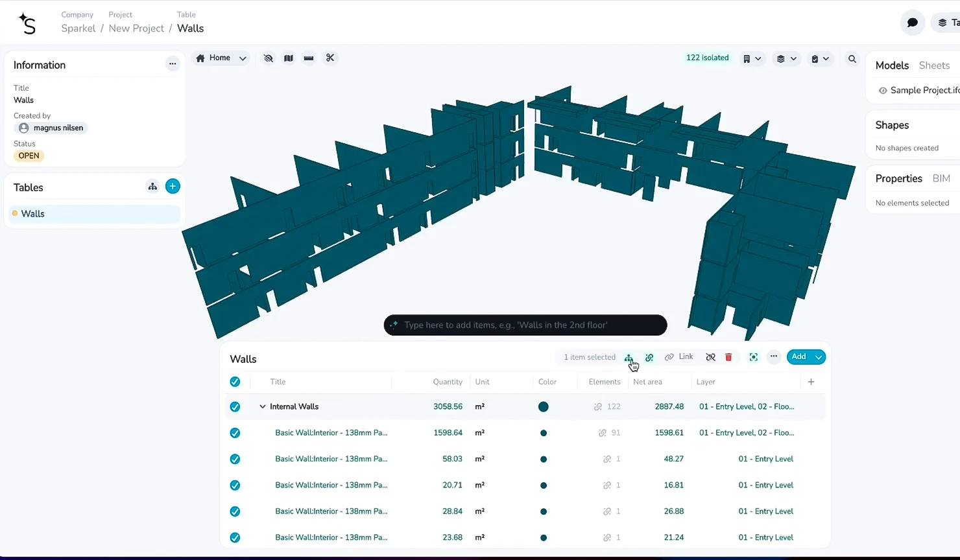Toggle visibility eye for Sample Project model

click(883, 91)
